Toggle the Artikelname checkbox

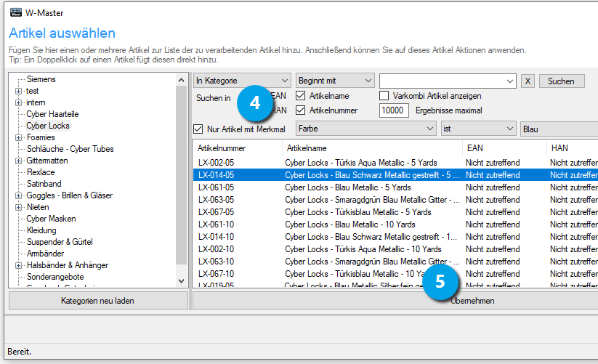pos(301,96)
